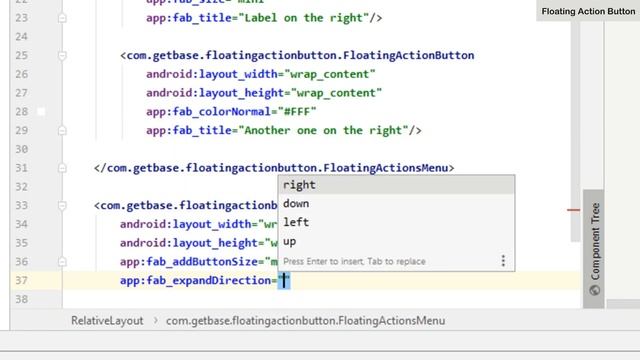Collapse the fold marker on line 23

point(62,18)
